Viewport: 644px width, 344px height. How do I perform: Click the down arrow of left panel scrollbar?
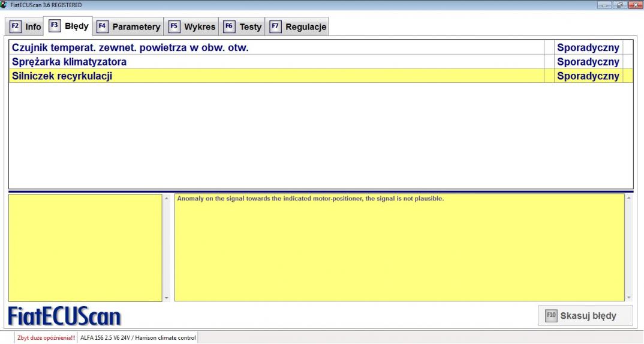pos(166,298)
